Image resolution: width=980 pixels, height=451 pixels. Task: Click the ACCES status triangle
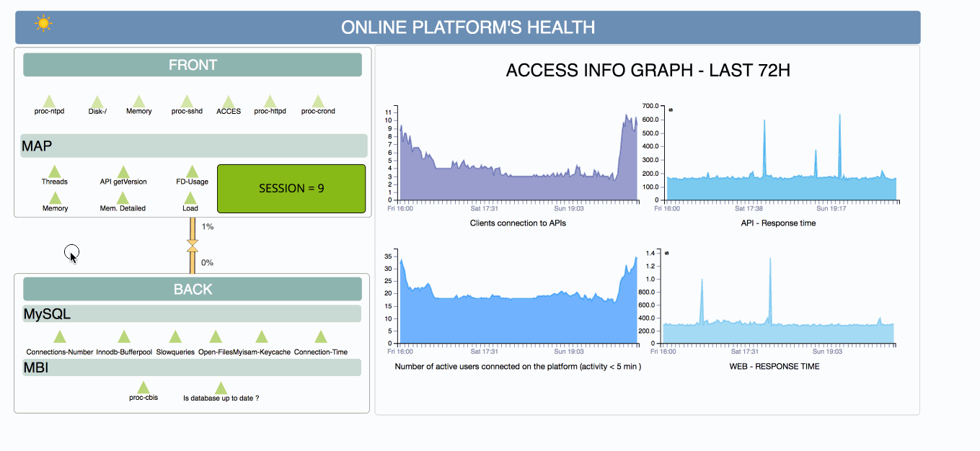click(x=229, y=102)
